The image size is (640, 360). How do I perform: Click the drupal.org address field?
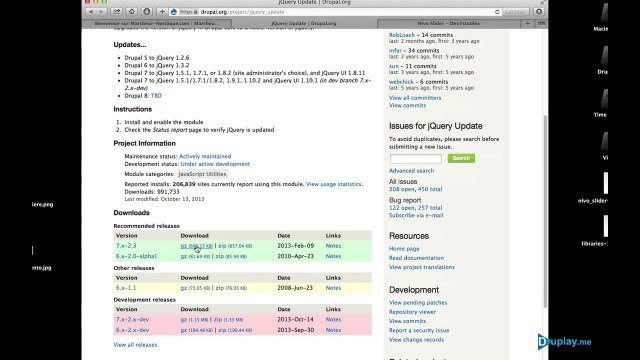[335, 12]
